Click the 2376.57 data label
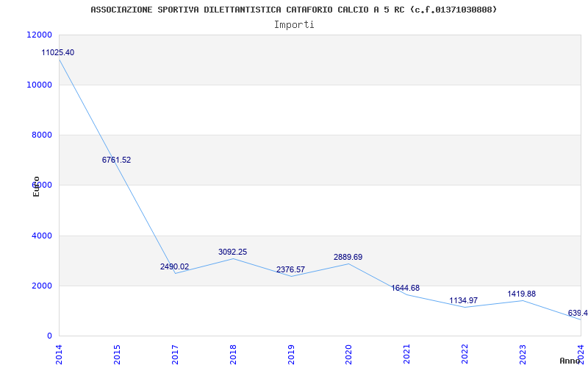This screenshot has width=588, height=368. (290, 269)
